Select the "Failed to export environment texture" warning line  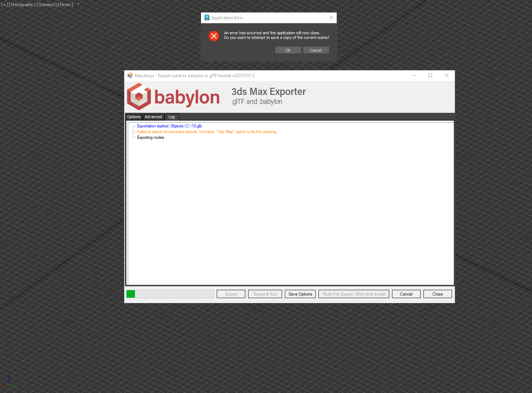pos(207,132)
